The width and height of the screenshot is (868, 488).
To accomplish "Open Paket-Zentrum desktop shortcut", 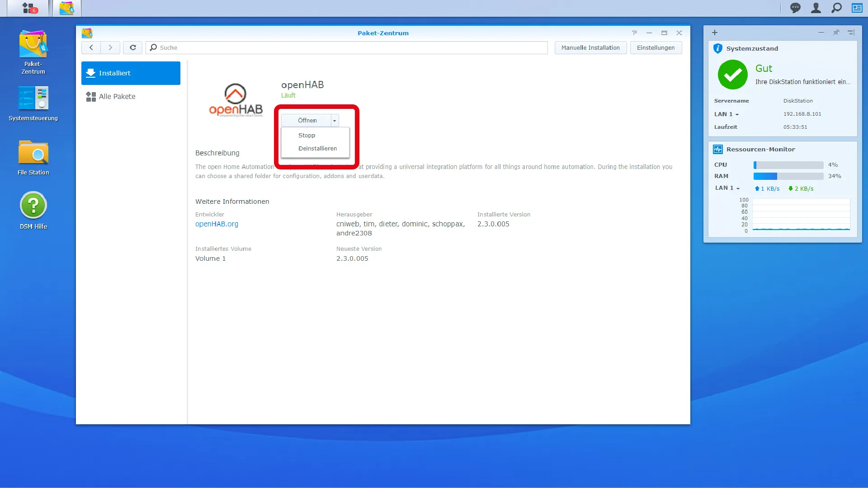I will [33, 52].
